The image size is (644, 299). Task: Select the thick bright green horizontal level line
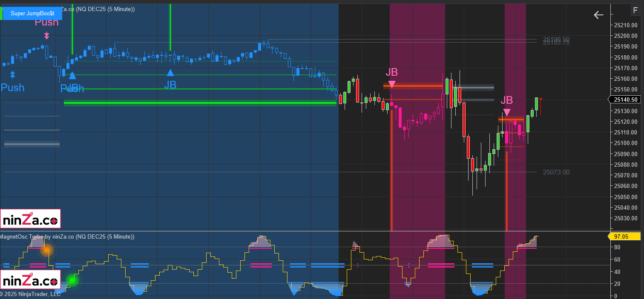[200, 103]
